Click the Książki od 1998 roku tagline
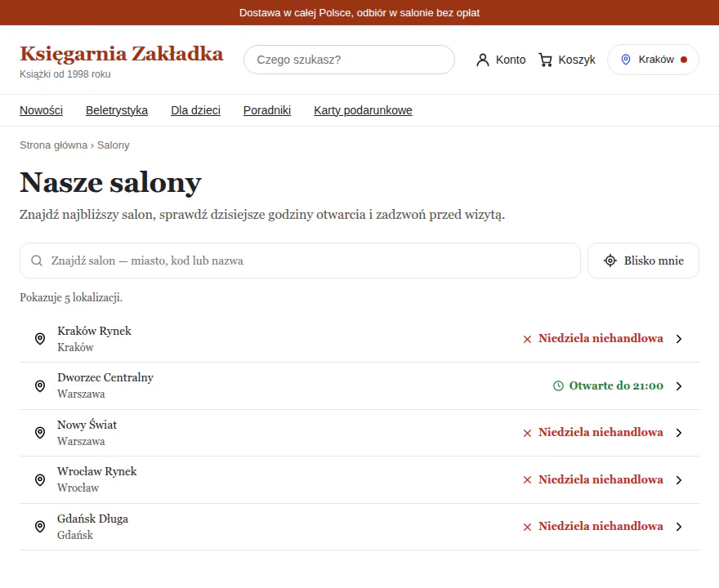This screenshot has height=588, width=719. [65, 74]
